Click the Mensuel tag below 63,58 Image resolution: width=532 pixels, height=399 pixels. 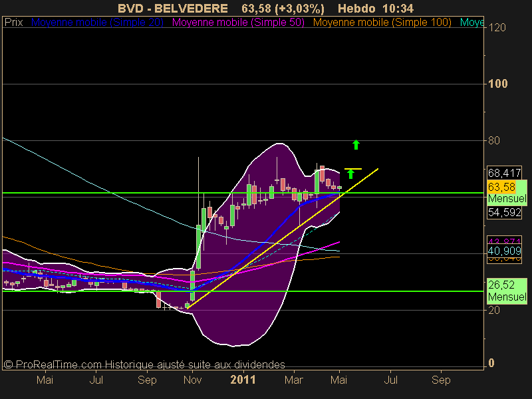[x=507, y=198]
